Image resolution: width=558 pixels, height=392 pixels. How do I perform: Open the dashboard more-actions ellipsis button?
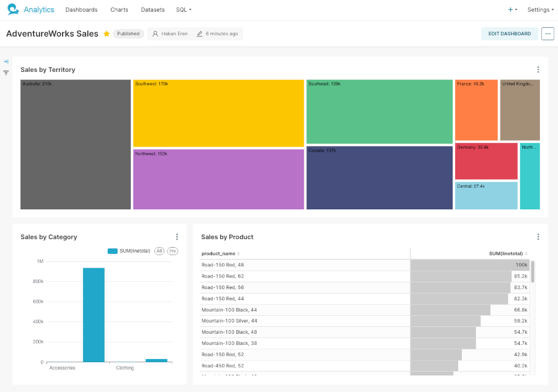pos(547,34)
